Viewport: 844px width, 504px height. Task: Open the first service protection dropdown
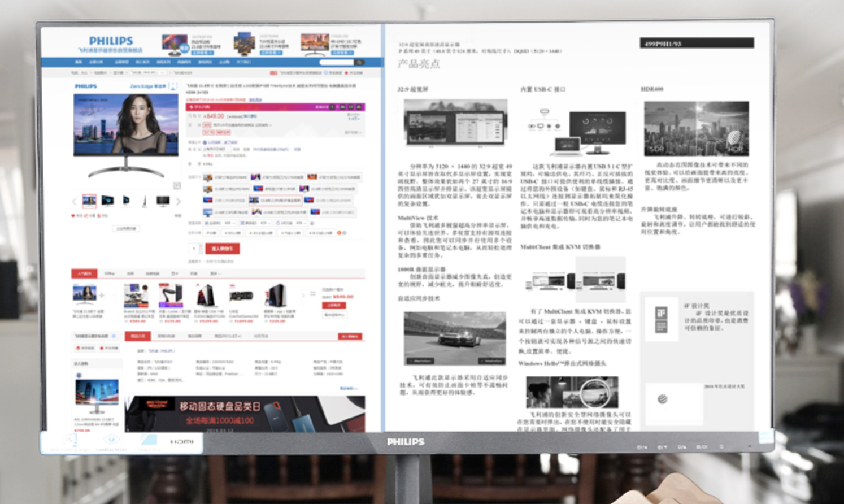point(219,223)
